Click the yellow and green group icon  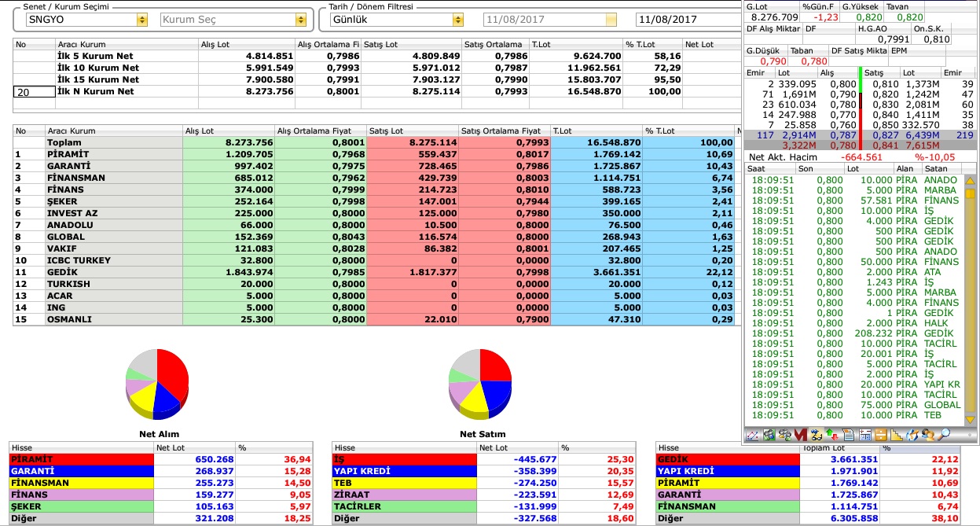click(x=784, y=434)
